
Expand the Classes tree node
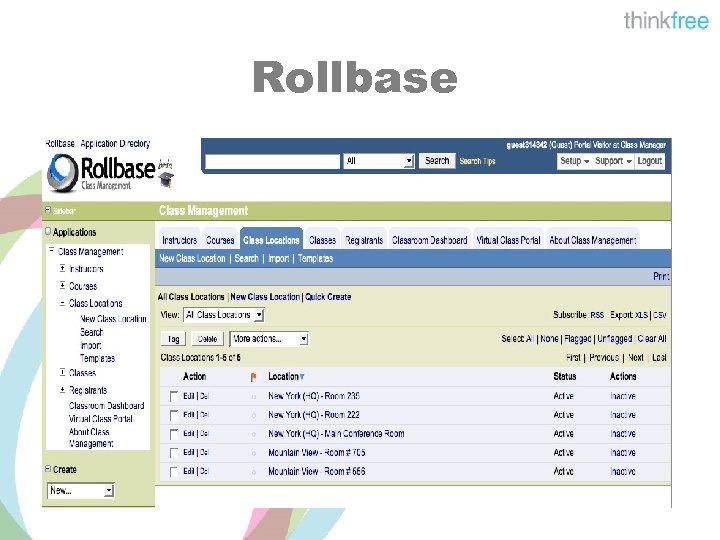[x=62, y=372]
